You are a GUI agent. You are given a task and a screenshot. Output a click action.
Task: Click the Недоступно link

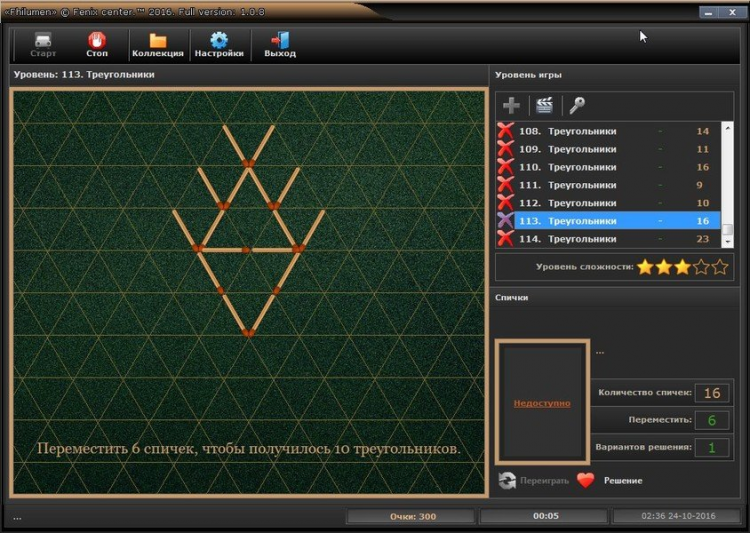click(542, 403)
